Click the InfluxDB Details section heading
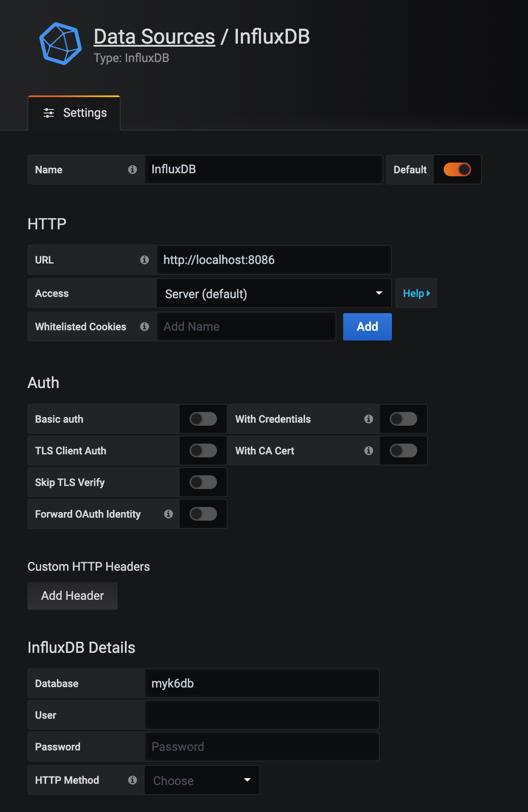This screenshot has height=812, width=528. tap(81, 648)
